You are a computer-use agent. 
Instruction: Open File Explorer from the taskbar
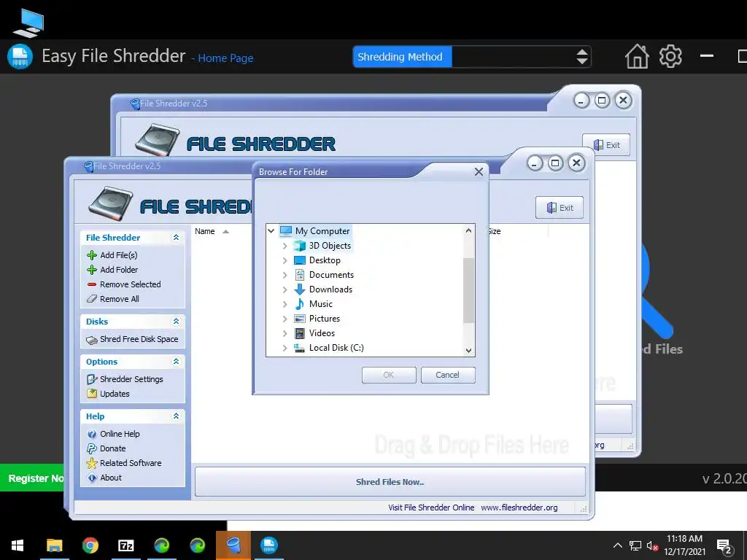click(54, 545)
